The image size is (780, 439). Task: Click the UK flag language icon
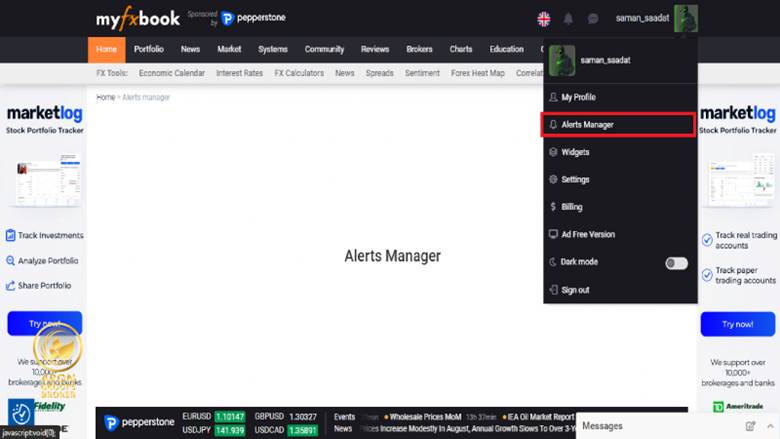click(544, 18)
